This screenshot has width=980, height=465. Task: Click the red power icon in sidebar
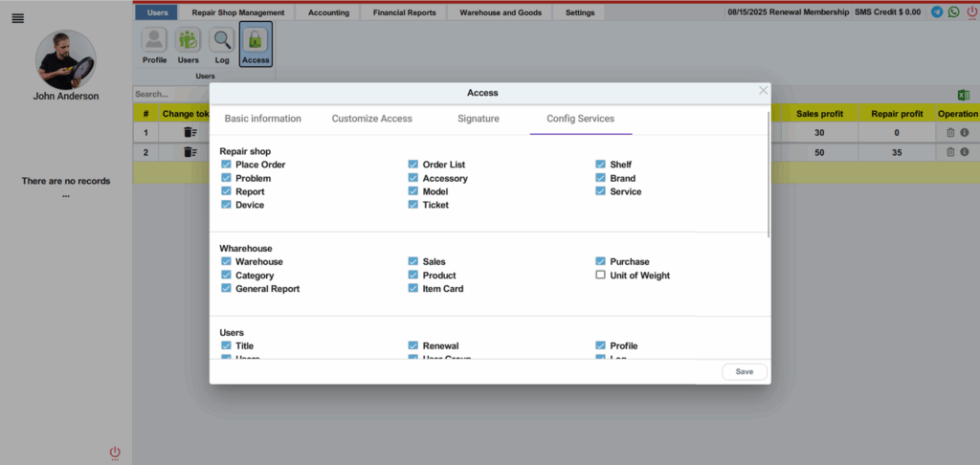[115, 452]
